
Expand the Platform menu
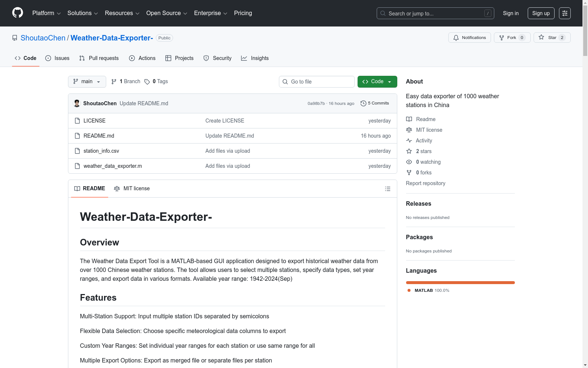(x=46, y=13)
